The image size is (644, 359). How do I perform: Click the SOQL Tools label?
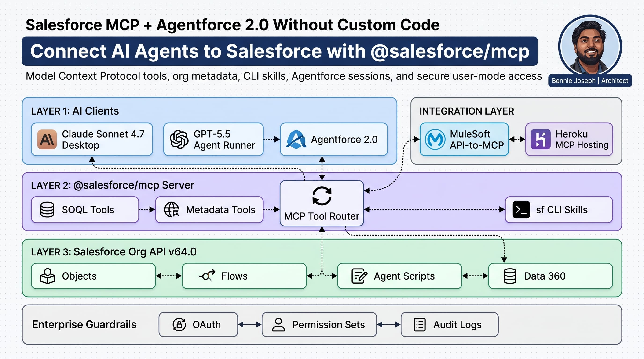88,210
